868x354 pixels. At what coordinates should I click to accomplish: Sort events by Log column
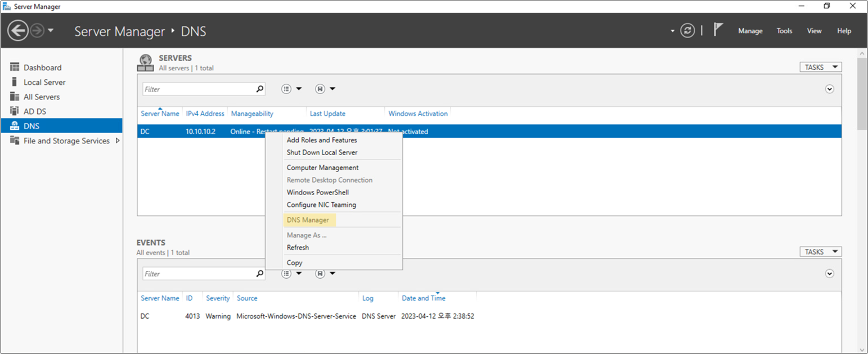[368, 298]
